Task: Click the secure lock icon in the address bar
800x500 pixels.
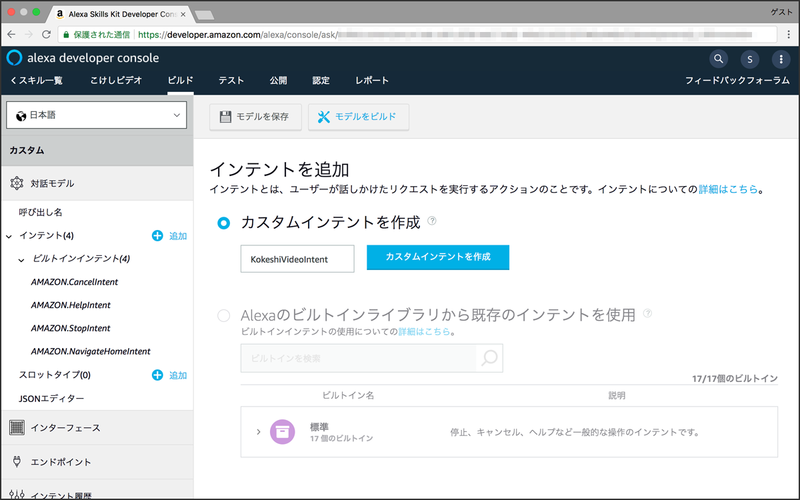Action: point(66,35)
